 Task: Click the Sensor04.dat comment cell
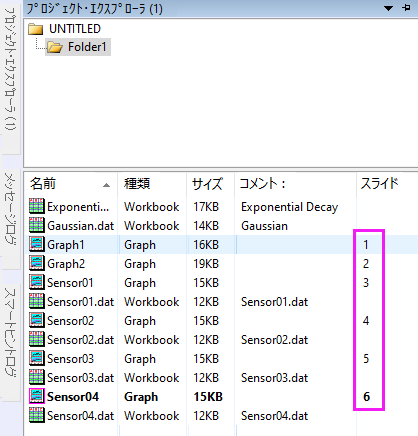pos(274,416)
